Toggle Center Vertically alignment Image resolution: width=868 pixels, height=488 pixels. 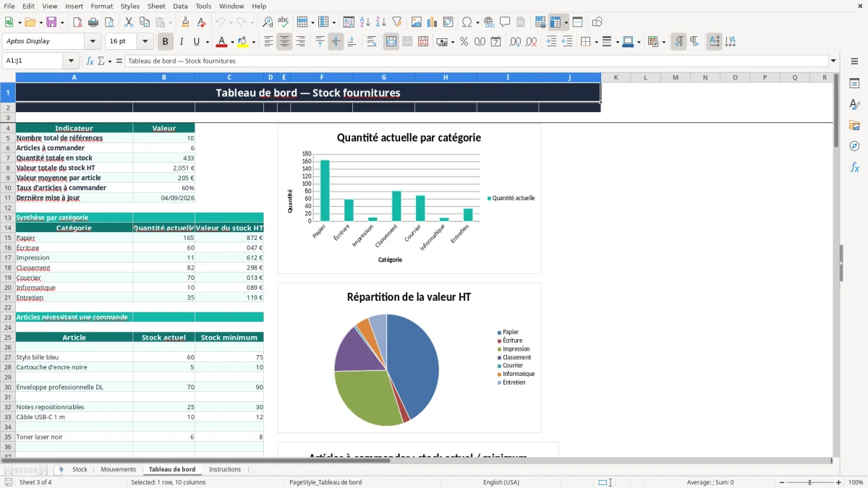pos(336,42)
